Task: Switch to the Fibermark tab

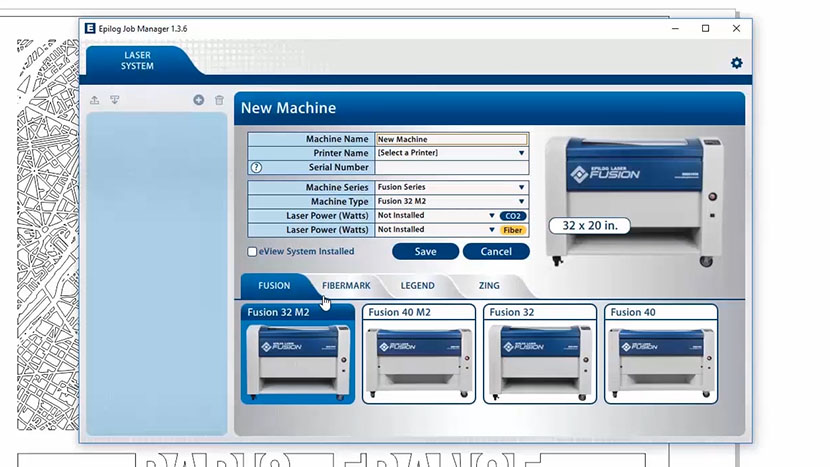Action: [x=346, y=286]
